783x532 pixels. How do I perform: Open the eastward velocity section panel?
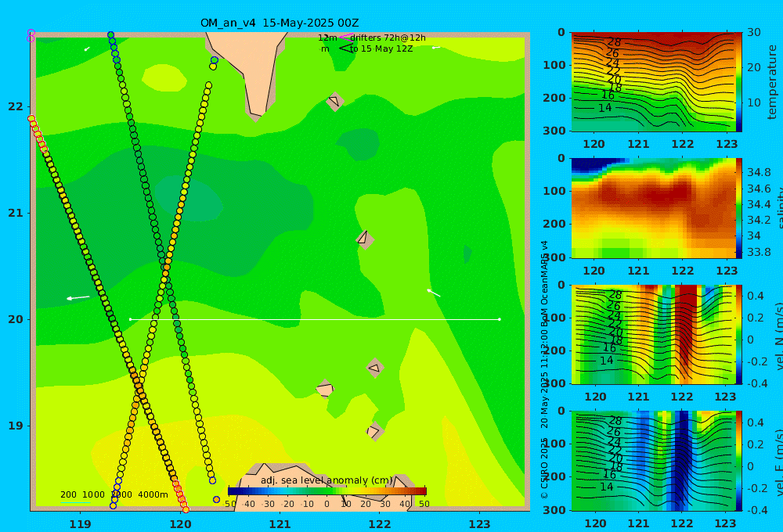653,461
